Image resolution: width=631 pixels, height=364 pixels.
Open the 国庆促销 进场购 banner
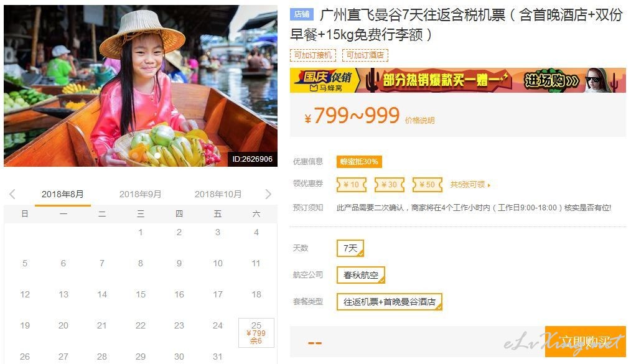click(458, 80)
